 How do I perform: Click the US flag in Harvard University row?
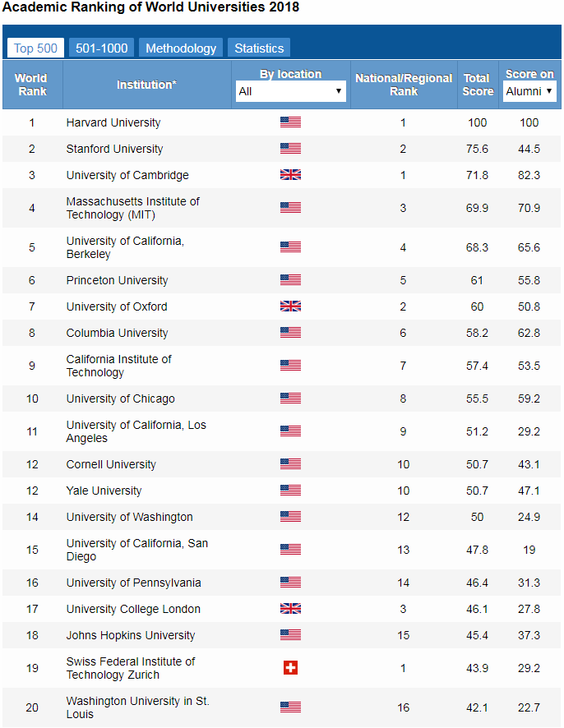coord(290,122)
